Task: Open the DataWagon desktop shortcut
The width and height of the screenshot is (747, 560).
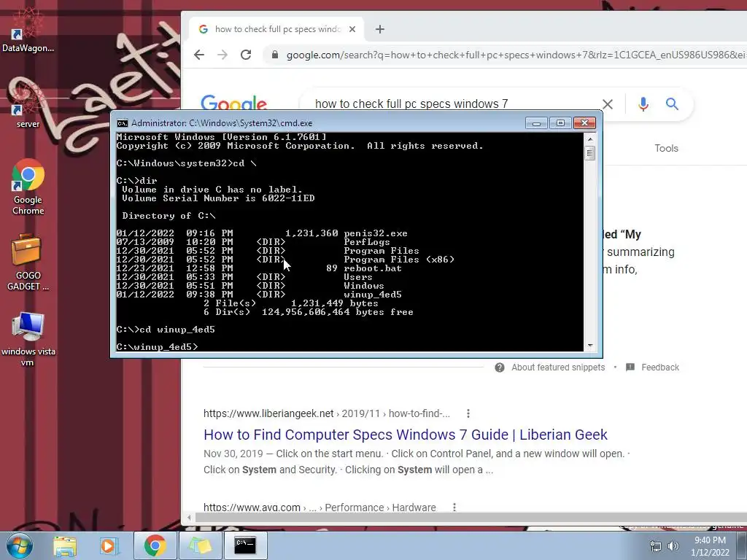Action: pyautogui.click(x=28, y=31)
